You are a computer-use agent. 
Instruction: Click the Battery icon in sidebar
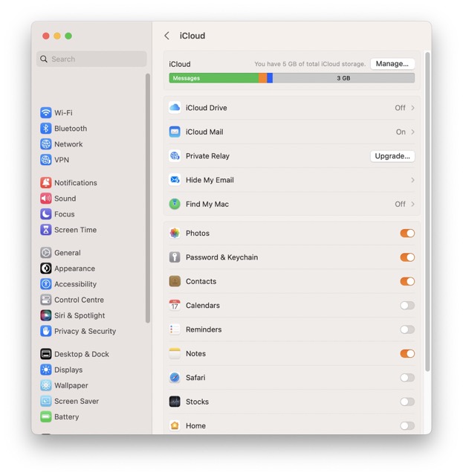point(46,416)
